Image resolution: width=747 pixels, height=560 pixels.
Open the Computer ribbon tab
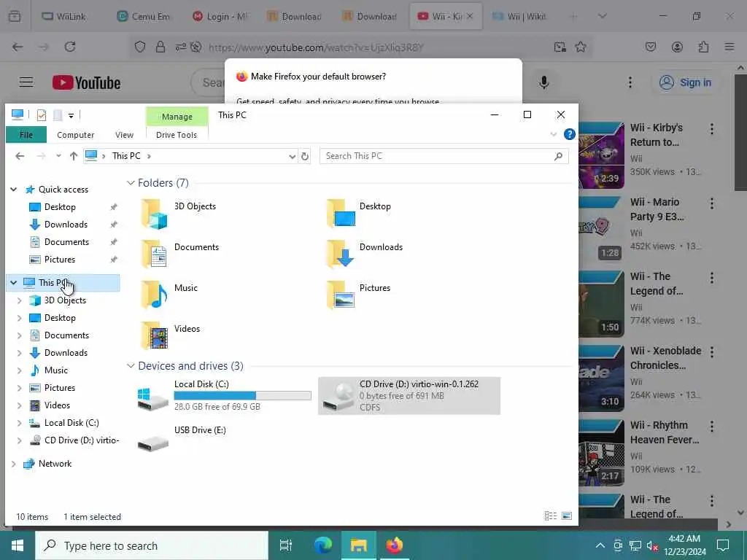(x=75, y=135)
